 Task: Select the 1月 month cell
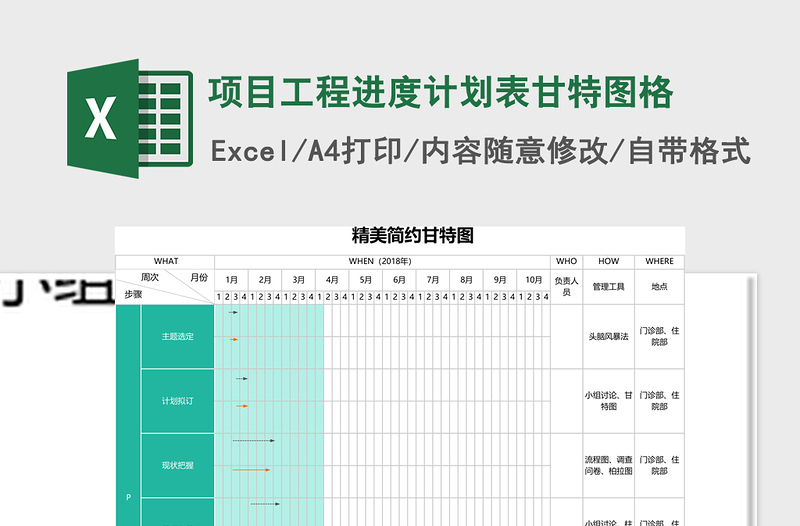232,280
